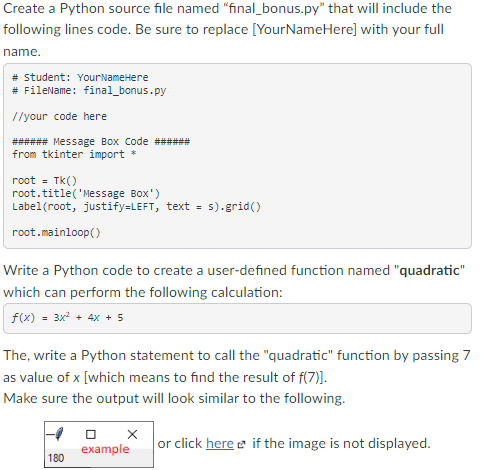Click the "root.mainloop()" code line
Screen dimensions: 483x470
pyautogui.click(x=56, y=232)
